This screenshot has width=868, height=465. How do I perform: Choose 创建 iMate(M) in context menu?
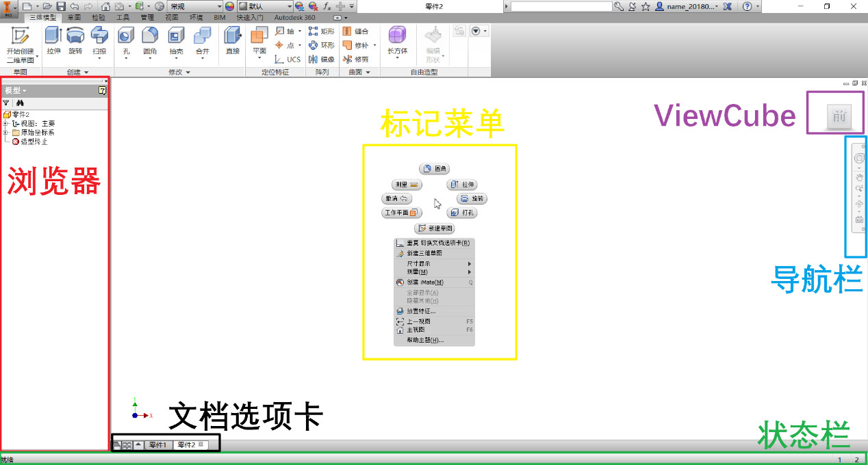pyautogui.click(x=434, y=282)
